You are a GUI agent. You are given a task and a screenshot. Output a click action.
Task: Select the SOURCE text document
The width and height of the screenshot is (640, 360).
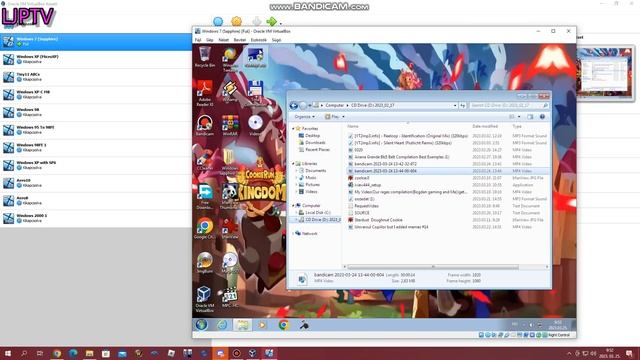(362, 213)
